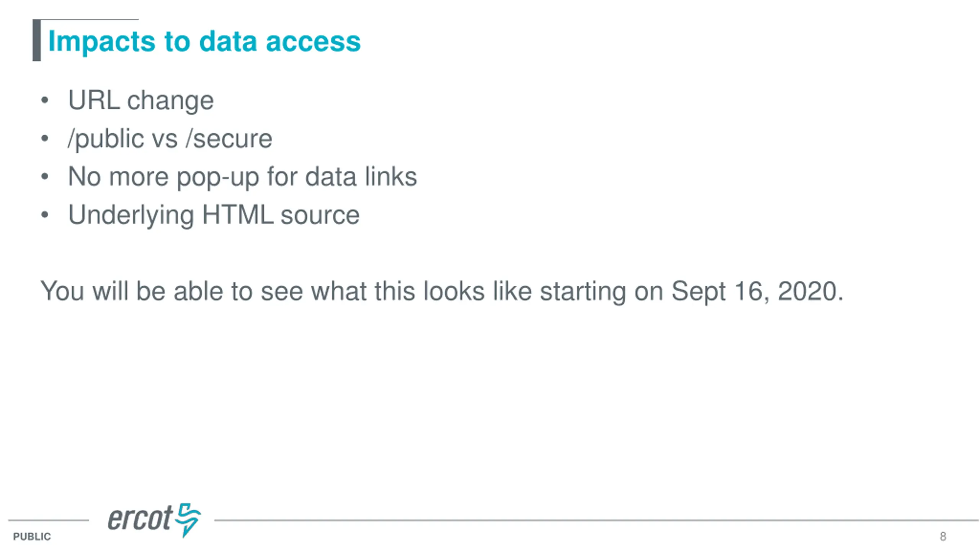The width and height of the screenshot is (980, 551).
Task: Click bullet dot before No more pop-up
Action: click(x=45, y=177)
